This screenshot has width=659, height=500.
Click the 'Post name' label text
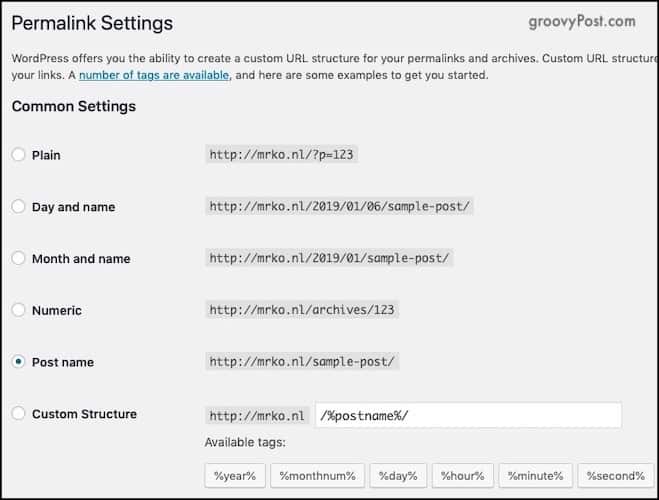click(63, 362)
